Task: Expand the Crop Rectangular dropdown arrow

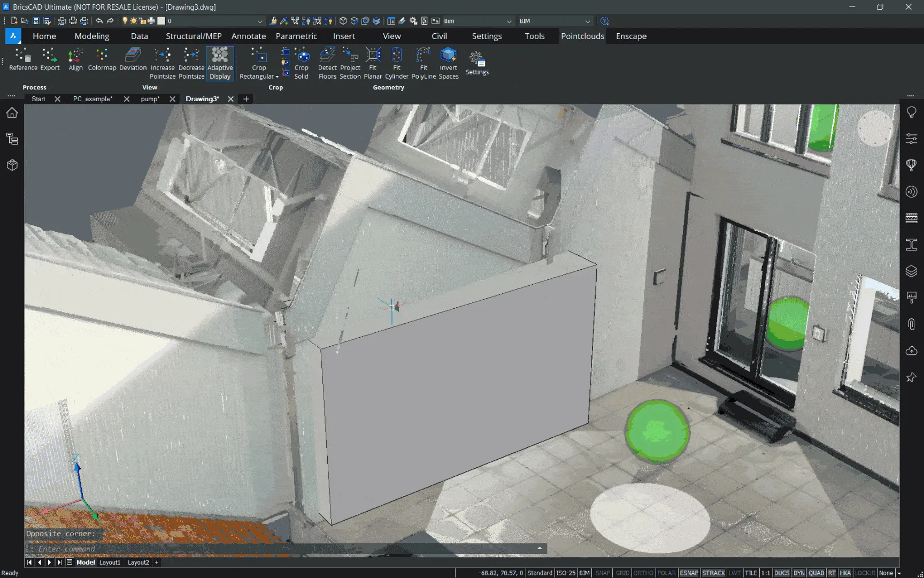Action: pos(277,77)
